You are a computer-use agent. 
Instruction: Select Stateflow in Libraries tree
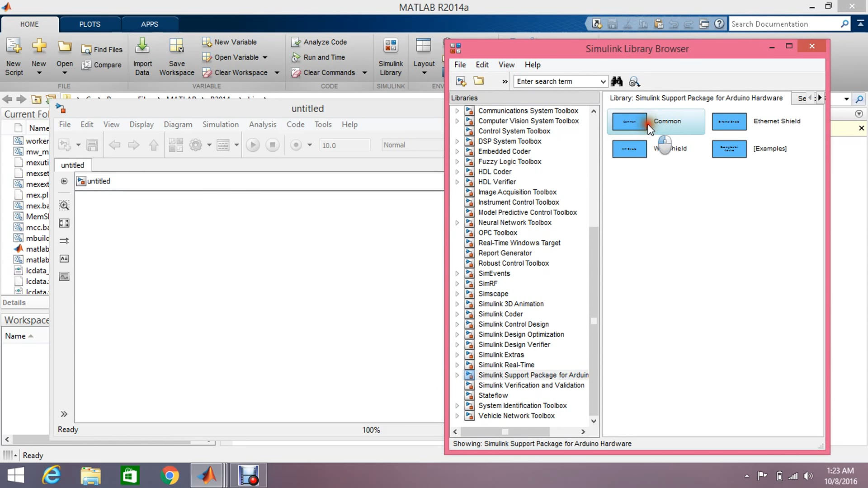pyautogui.click(x=493, y=395)
